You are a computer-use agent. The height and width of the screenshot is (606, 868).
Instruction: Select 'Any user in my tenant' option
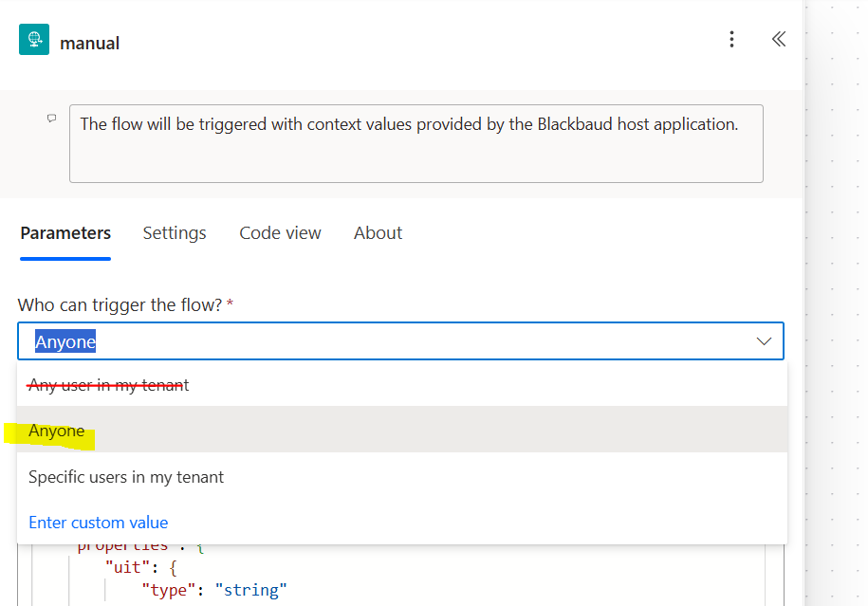click(402, 385)
